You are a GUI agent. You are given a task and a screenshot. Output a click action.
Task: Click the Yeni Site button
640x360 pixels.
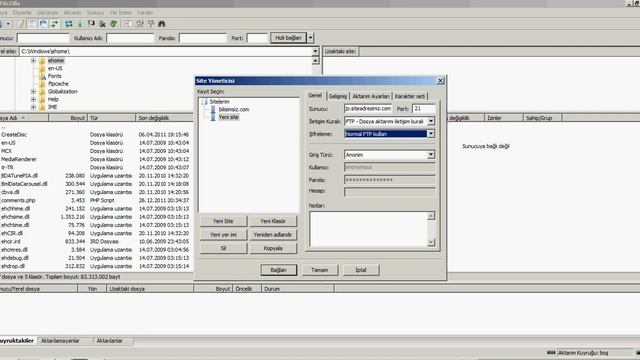[x=223, y=221]
